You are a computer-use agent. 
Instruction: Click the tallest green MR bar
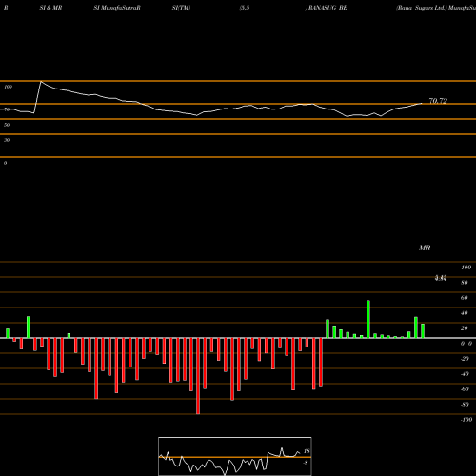(368, 319)
